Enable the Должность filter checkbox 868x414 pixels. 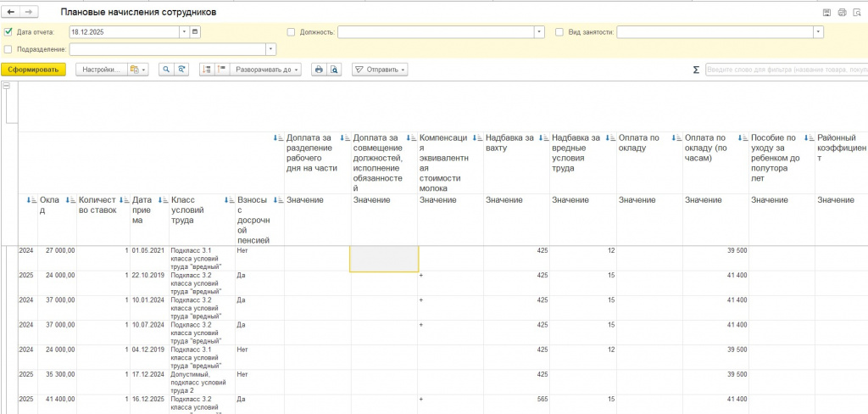point(292,32)
